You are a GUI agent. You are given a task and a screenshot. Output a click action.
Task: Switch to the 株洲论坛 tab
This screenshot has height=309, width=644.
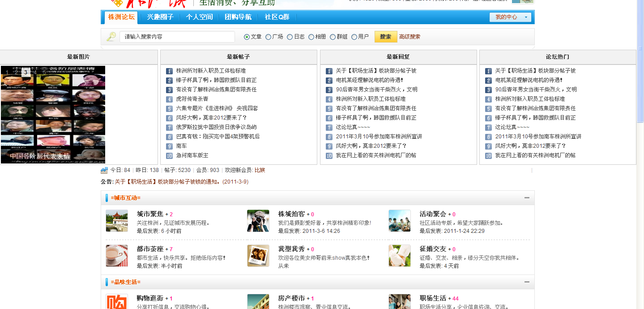(x=121, y=17)
